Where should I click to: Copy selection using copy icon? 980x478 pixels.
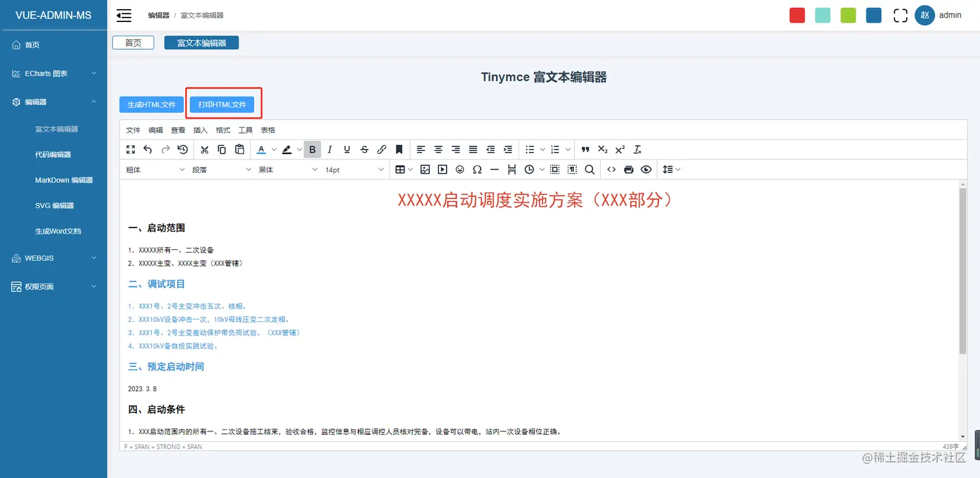tap(222, 150)
